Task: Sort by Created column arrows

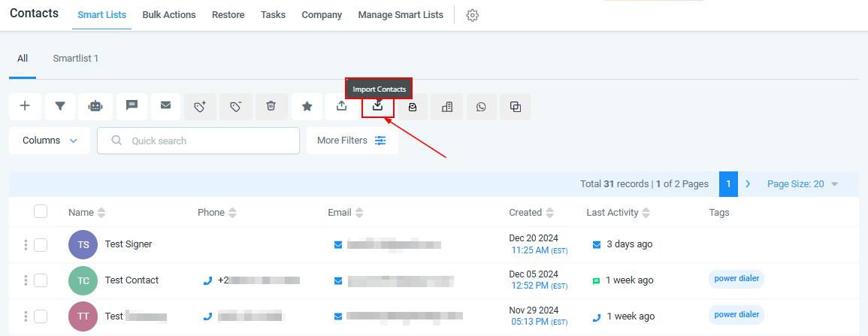Action: (549, 213)
